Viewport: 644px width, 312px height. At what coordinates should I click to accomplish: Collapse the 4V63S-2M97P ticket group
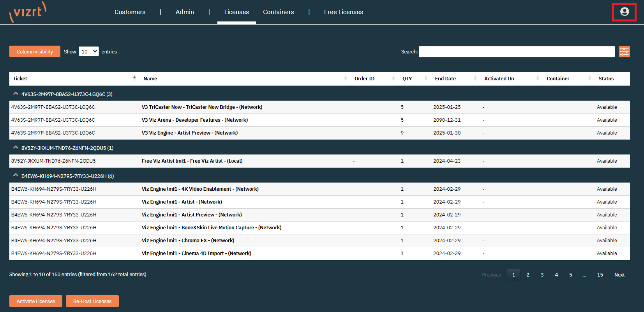[x=16, y=94]
